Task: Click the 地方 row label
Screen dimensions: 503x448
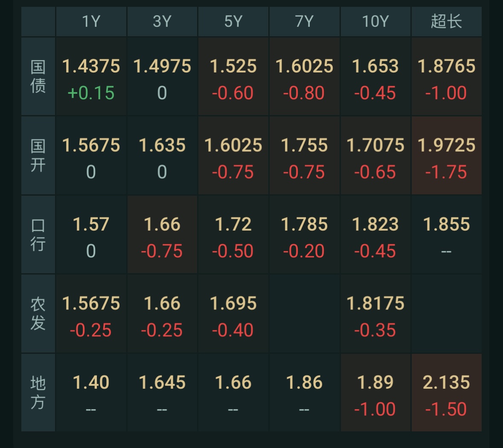Action: click(x=38, y=393)
